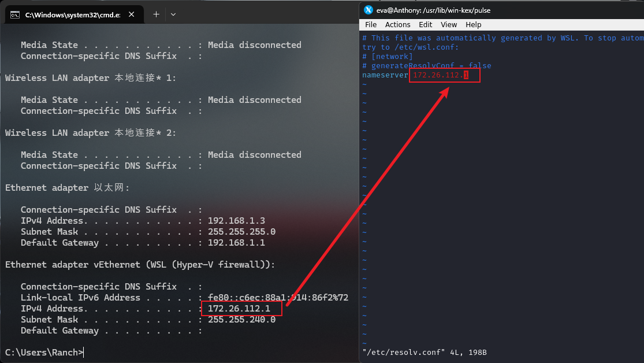Open a new tab with the plus button
The height and width of the screenshot is (363, 644).
tap(157, 14)
